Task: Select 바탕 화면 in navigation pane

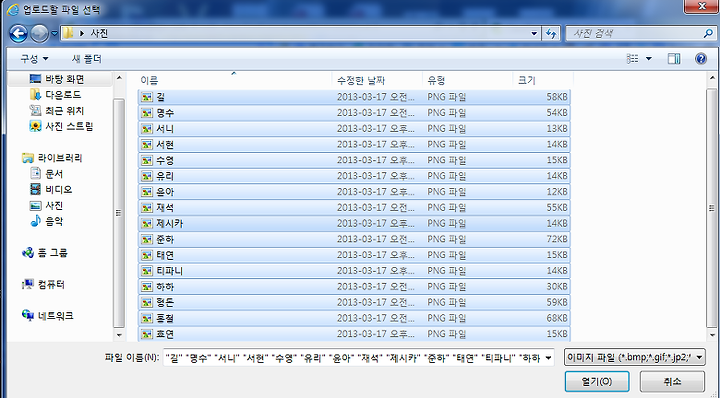Action: [x=57, y=79]
